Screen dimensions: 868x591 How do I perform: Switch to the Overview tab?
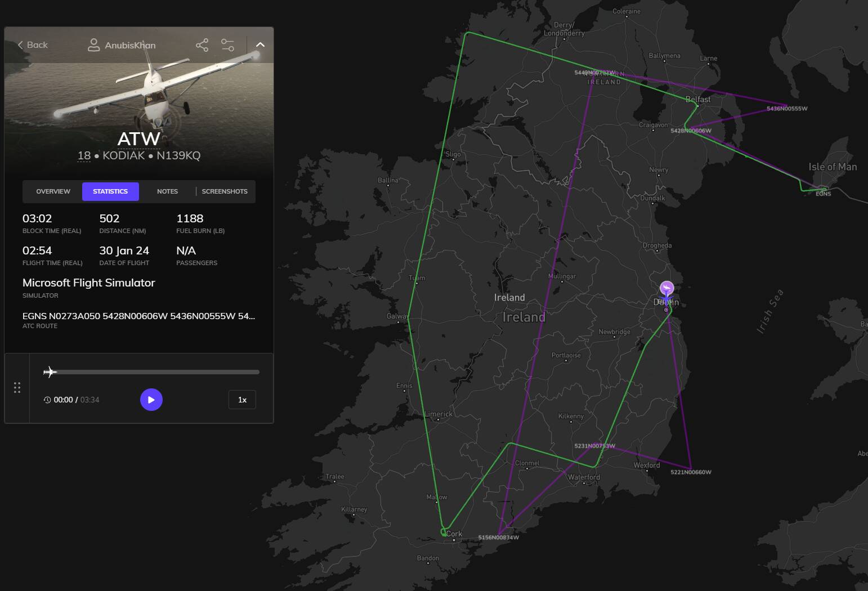point(53,191)
